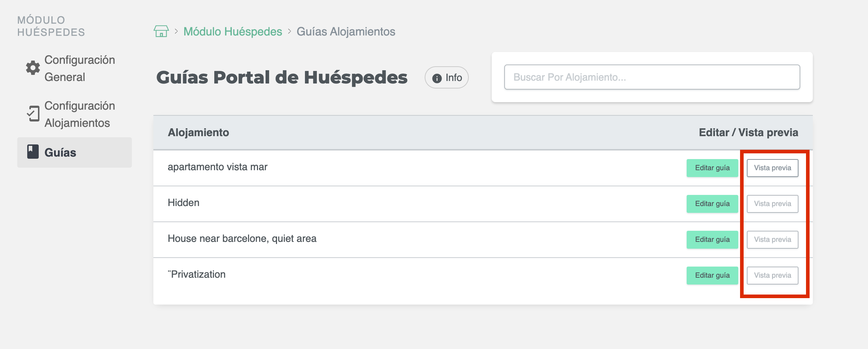Click the home store icon in breadcrumb

(x=161, y=32)
